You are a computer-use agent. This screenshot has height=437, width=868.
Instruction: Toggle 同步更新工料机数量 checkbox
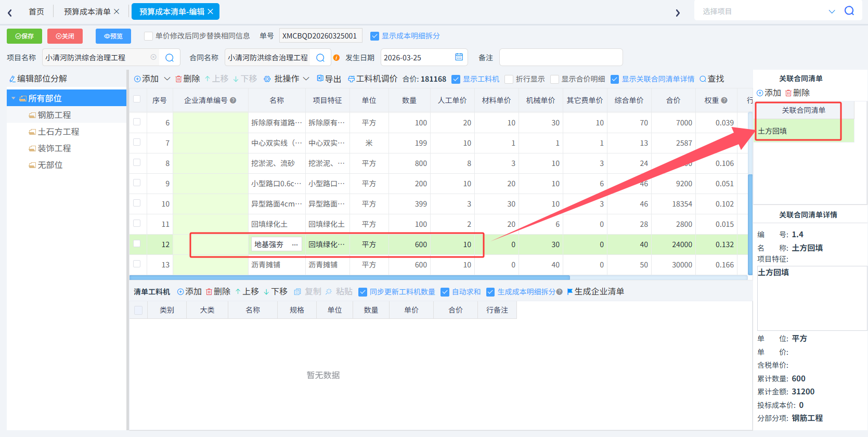coord(362,292)
